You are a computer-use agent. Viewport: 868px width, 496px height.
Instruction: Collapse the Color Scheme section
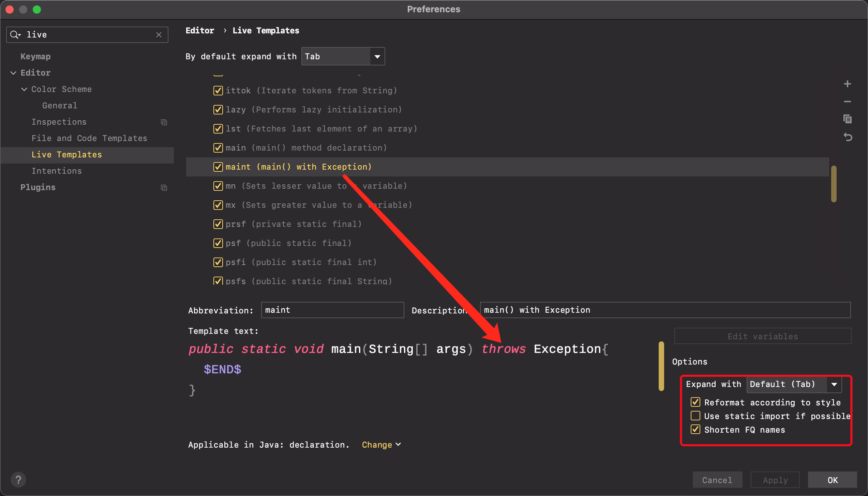[24, 89]
